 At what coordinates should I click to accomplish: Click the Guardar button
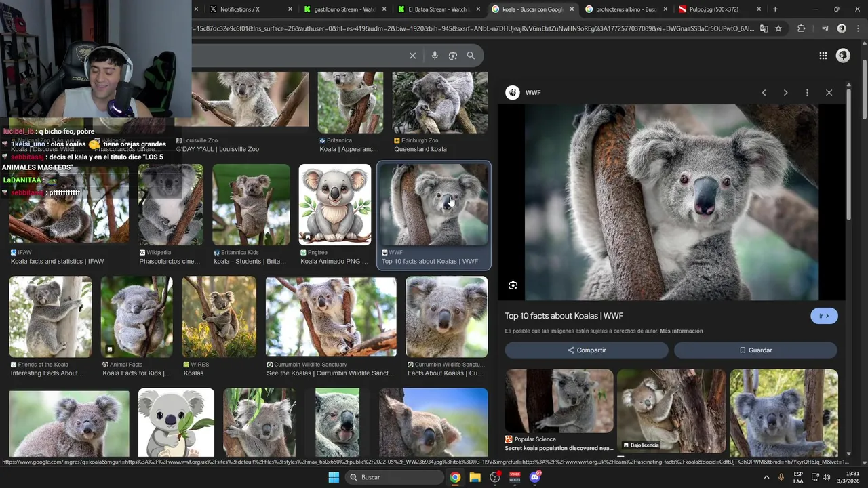755,350
